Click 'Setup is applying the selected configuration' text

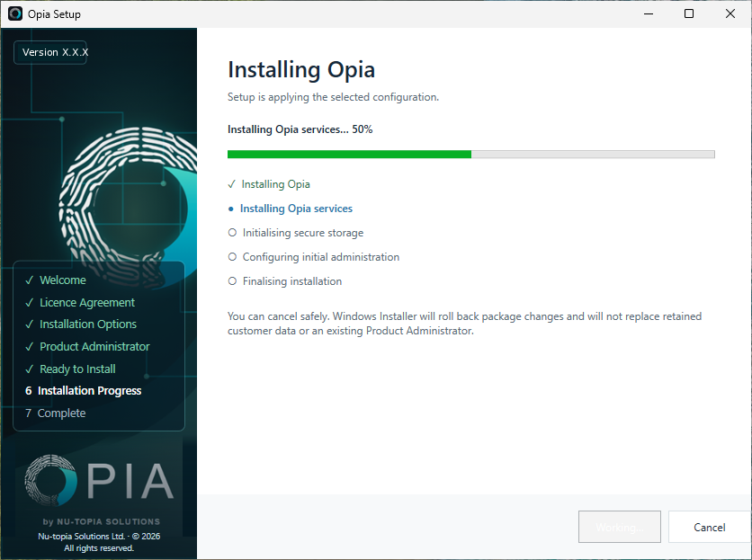pyautogui.click(x=333, y=97)
